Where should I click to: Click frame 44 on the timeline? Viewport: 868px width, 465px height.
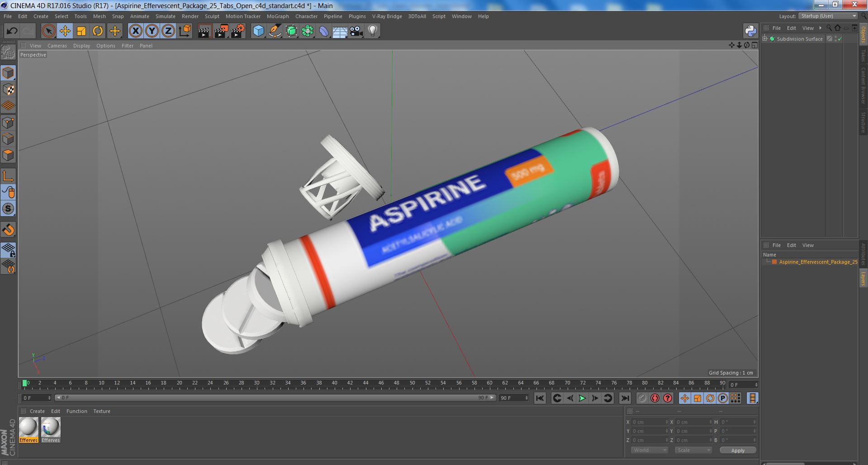365,383
